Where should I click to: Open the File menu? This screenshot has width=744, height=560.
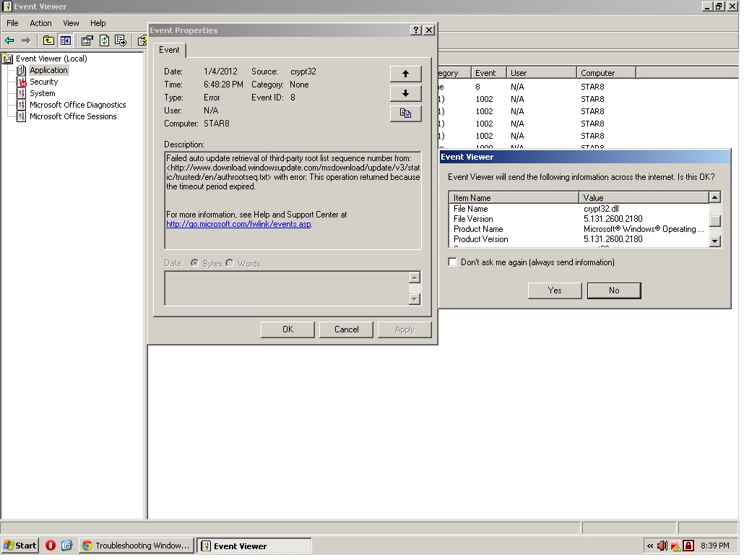(12, 23)
